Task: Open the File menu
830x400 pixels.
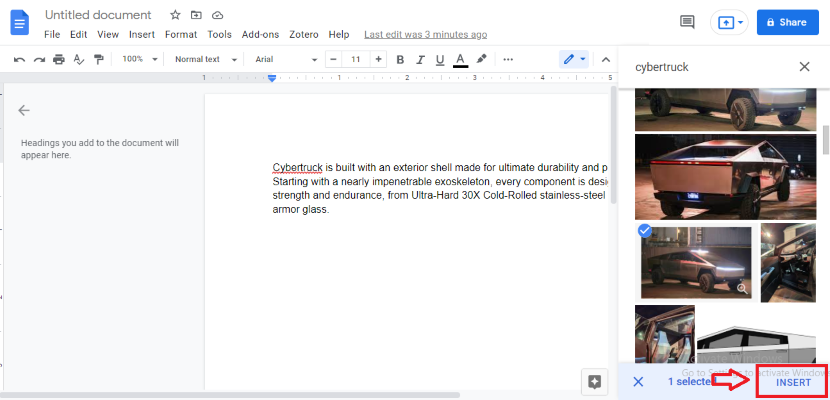Action: click(x=52, y=34)
